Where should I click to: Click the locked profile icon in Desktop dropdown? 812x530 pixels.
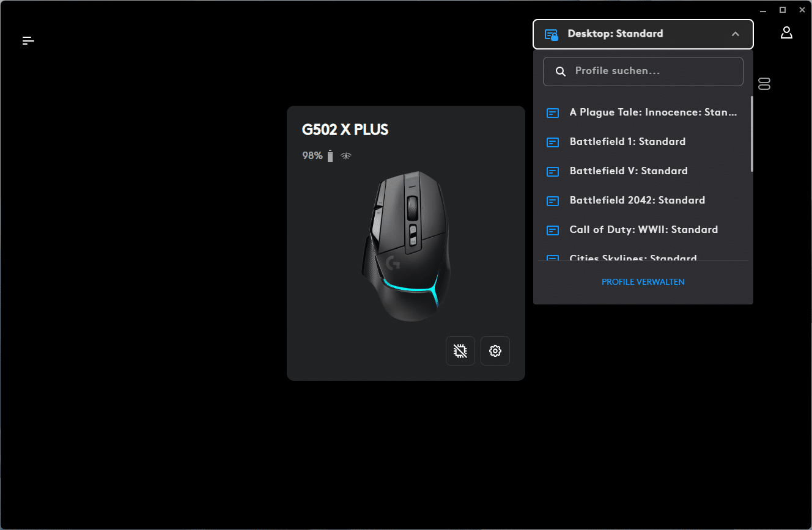pos(552,34)
